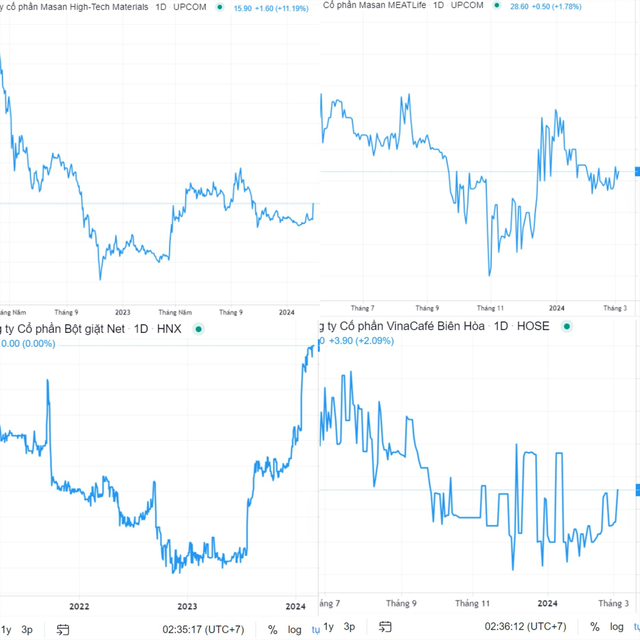The image size is (640, 640).
Task: Click green market status dot beside HOSE
Action: pyautogui.click(x=568, y=326)
